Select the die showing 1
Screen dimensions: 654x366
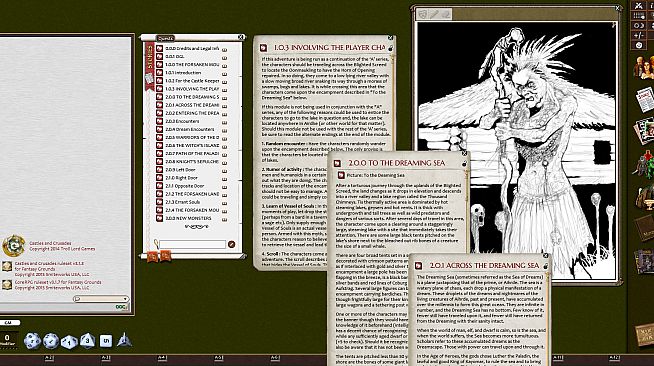(69, 342)
